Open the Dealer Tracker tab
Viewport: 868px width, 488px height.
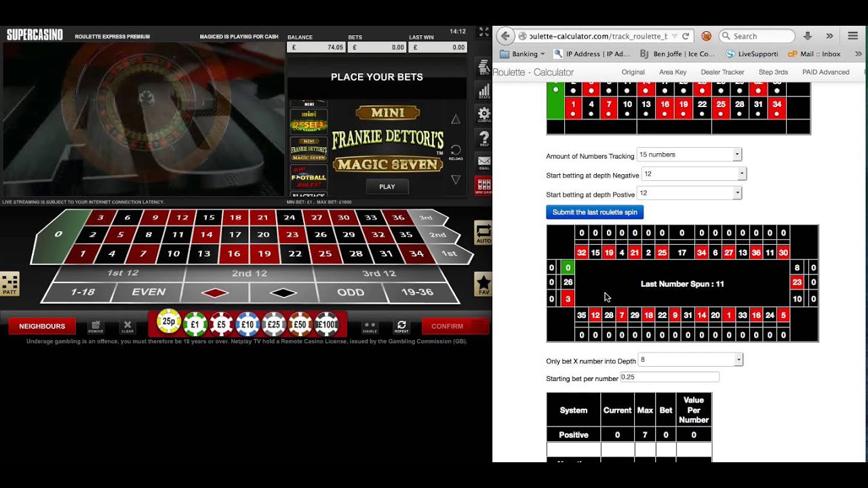pyautogui.click(x=722, y=72)
